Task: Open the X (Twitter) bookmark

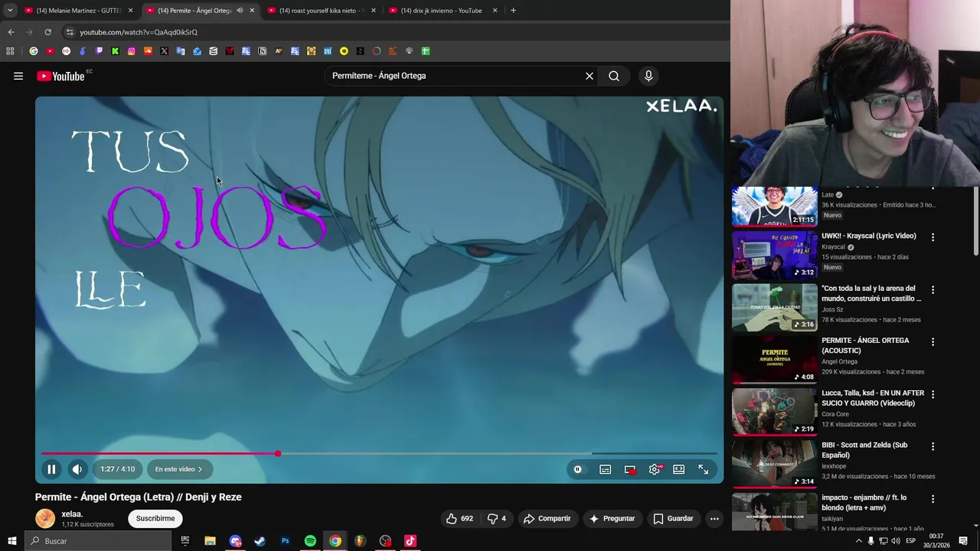Action: point(164,51)
